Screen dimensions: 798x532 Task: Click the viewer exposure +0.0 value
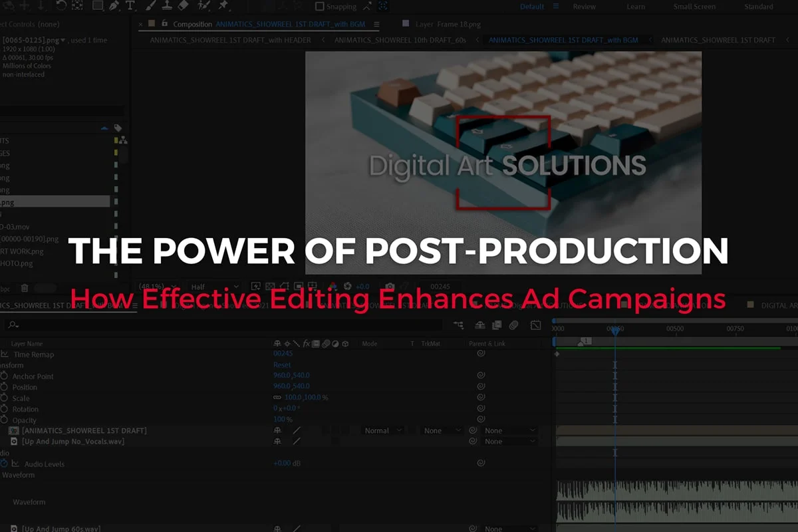(x=362, y=287)
